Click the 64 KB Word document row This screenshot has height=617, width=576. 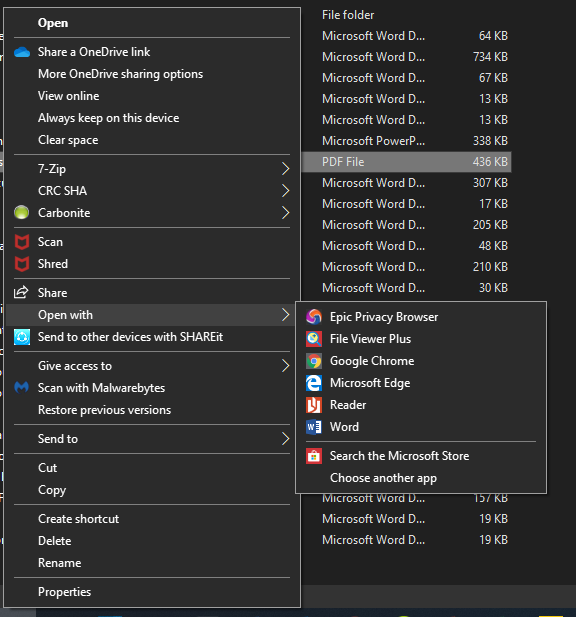[407, 36]
